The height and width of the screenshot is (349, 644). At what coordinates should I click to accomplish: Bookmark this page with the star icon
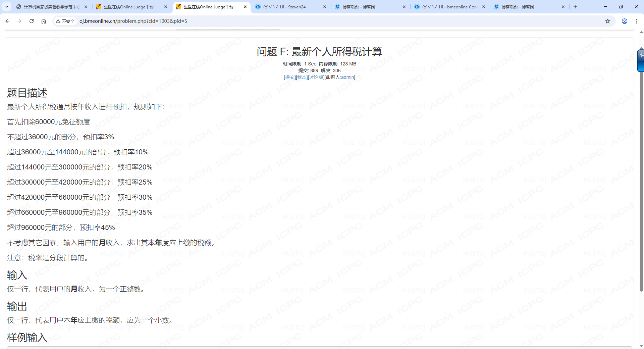pos(608,21)
